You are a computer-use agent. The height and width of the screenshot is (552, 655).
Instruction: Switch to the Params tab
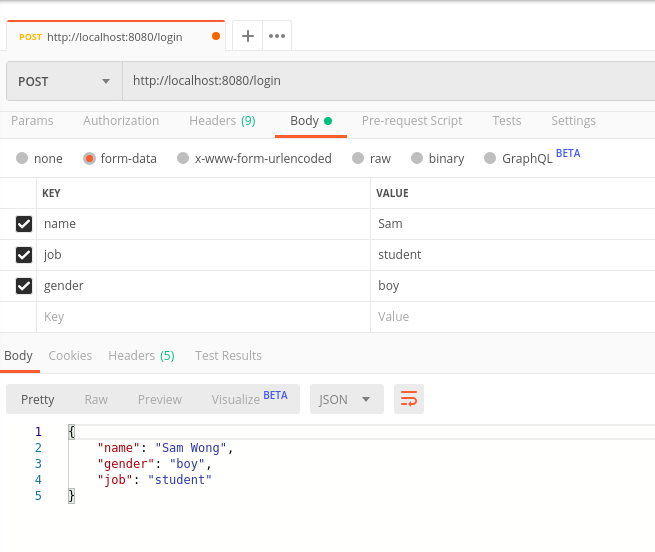coord(32,121)
